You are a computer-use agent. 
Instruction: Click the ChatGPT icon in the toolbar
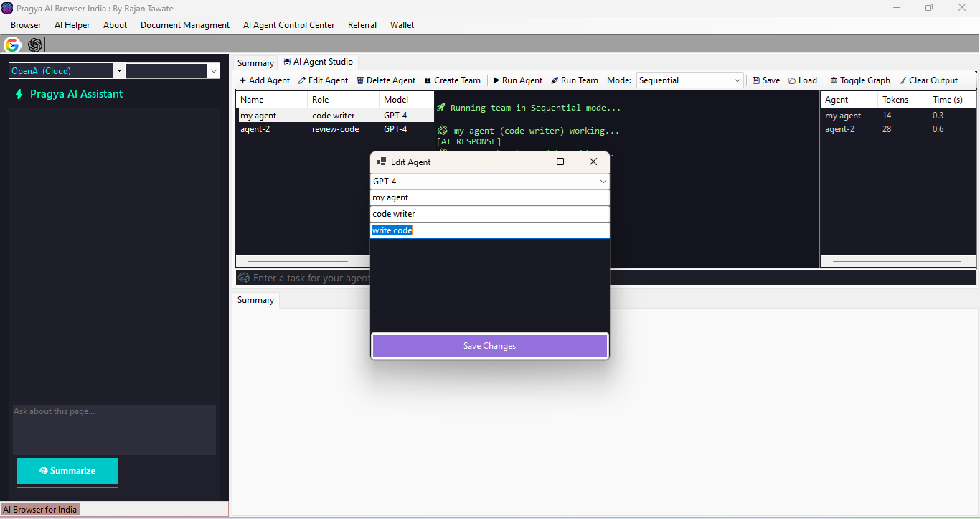pos(35,45)
